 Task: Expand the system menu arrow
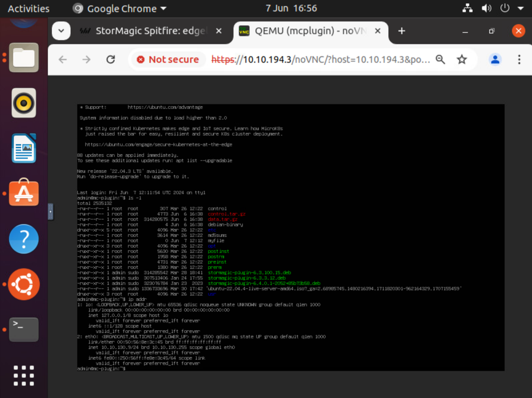click(x=520, y=8)
